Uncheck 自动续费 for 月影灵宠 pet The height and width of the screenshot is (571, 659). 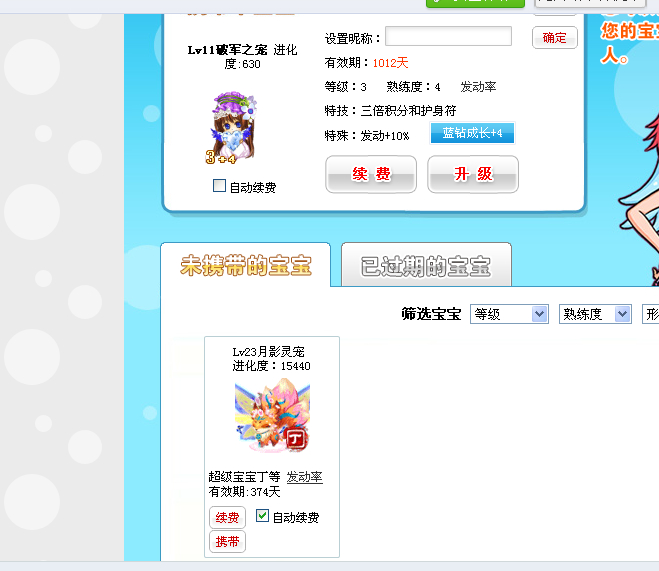[262, 516]
